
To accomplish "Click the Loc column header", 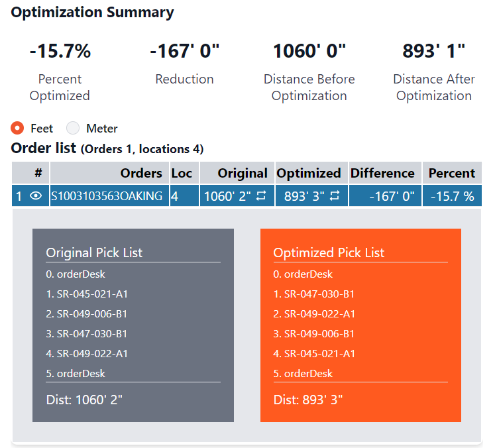I will tap(182, 173).
